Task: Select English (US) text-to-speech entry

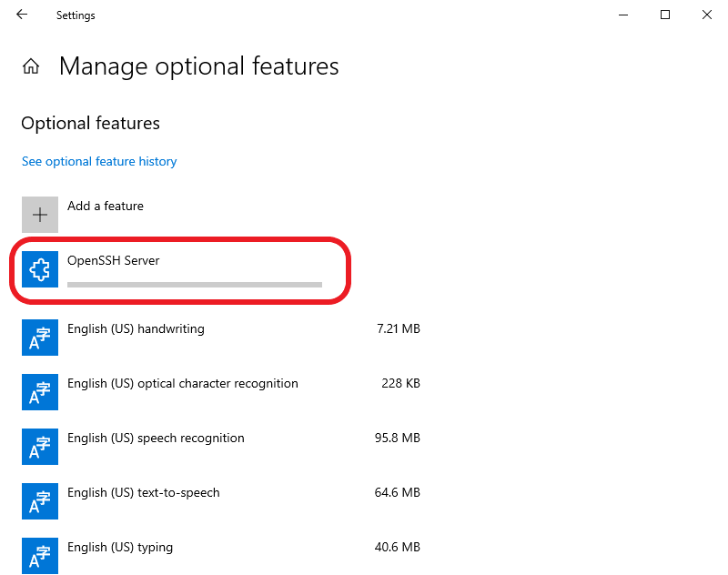Action: 221,501
